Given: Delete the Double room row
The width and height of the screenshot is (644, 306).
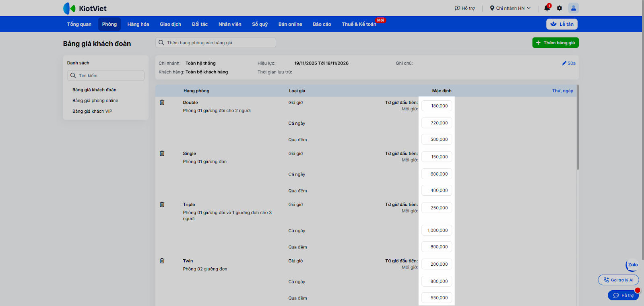Looking at the screenshot, I should click(162, 103).
